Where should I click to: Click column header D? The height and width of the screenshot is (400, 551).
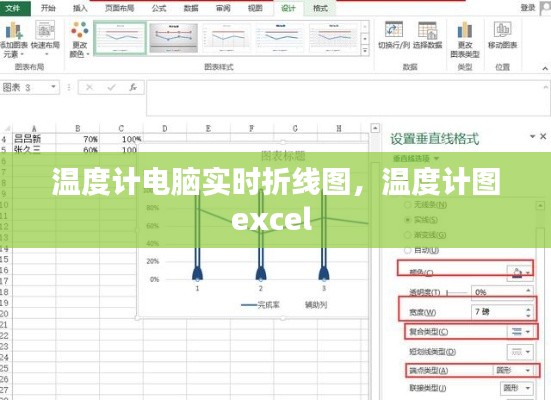pos(164,128)
